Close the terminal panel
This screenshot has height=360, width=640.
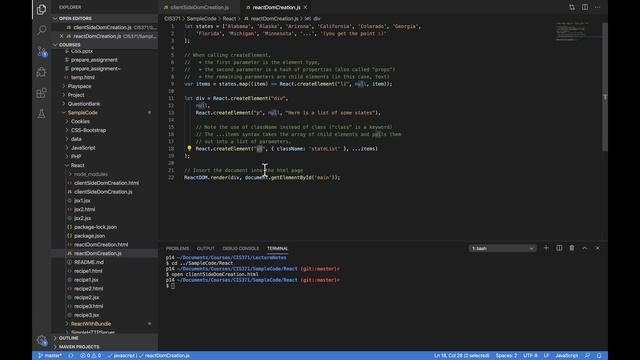(598, 248)
